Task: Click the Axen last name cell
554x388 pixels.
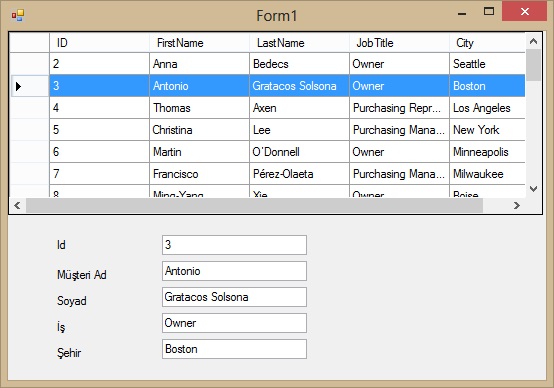Action: pyautogui.click(x=299, y=108)
